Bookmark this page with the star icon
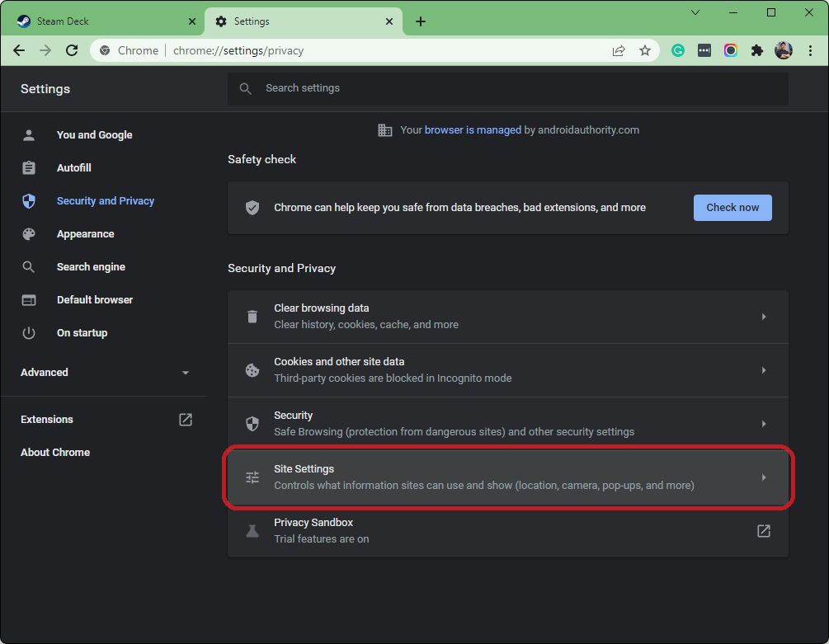This screenshot has width=829, height=644. (644, 51)
